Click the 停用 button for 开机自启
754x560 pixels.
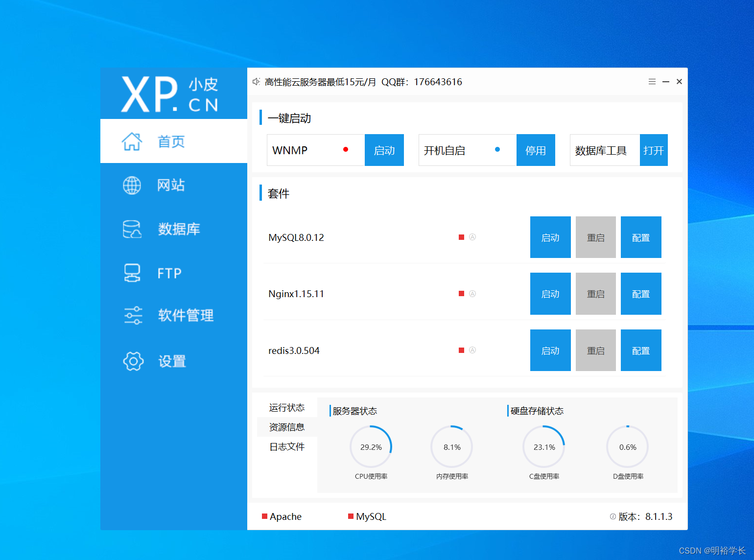(536, 150)
